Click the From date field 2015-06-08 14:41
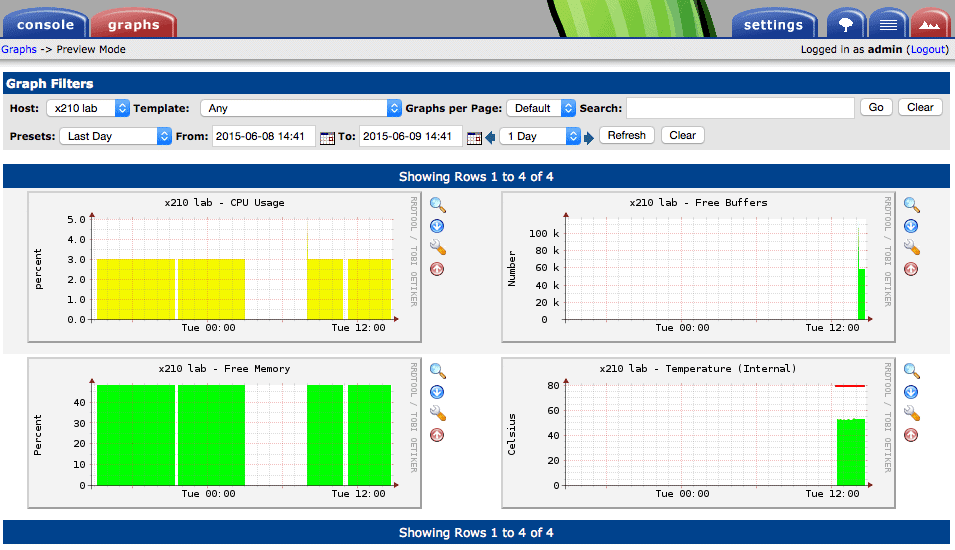This screenshot has width=955, height=550. tap(264, 136)
